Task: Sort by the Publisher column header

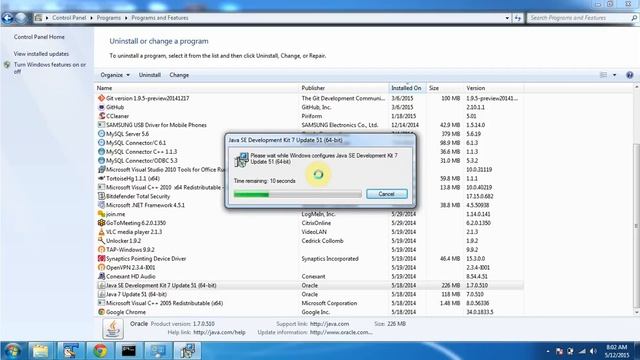Action: point(344,88)
